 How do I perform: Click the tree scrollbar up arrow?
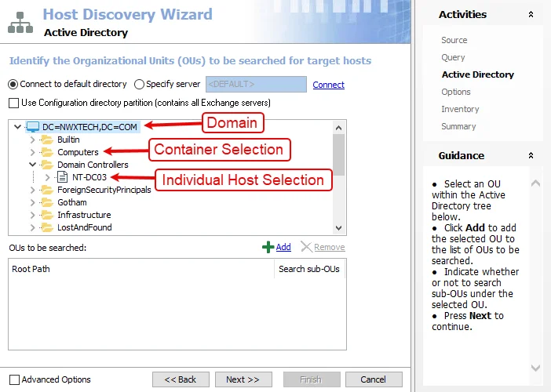[x=339, y=128]
